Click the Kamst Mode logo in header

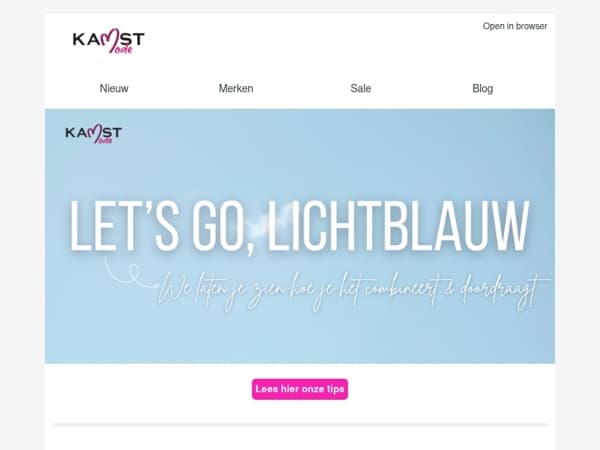pyautogui.click(x=108, y=41)
